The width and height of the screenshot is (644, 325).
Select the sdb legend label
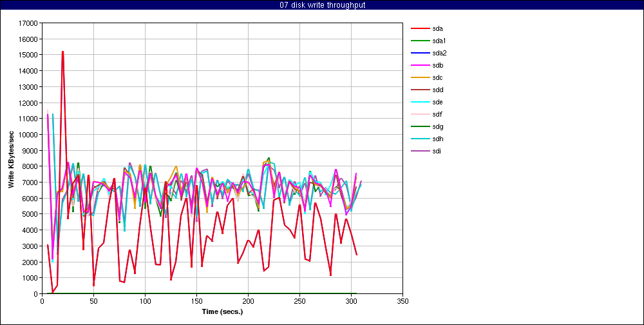coord(438,65)
